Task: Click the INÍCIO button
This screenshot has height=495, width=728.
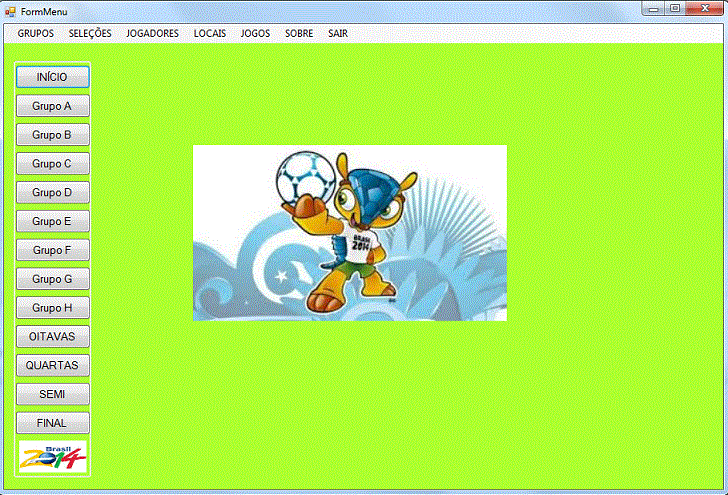Action: click(52, 77)
